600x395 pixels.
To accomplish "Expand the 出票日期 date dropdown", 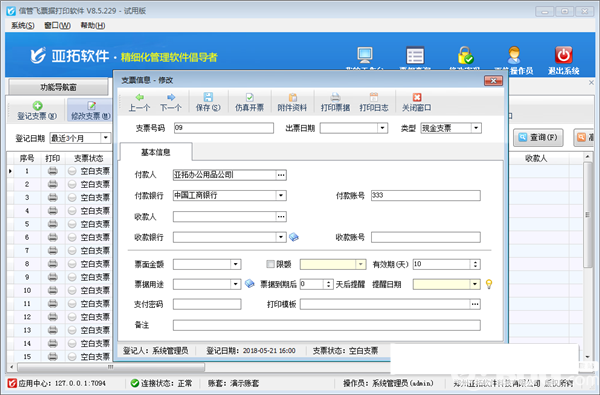I will click(x=382, y=128).
